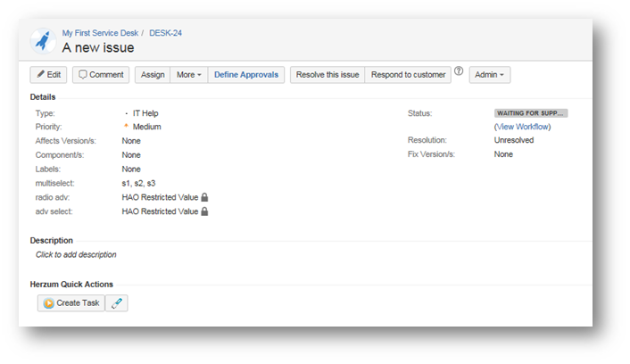Click the lock icon next to radio adv value
This screenshot has width=630, height=364.
click(x=204, y=197)
